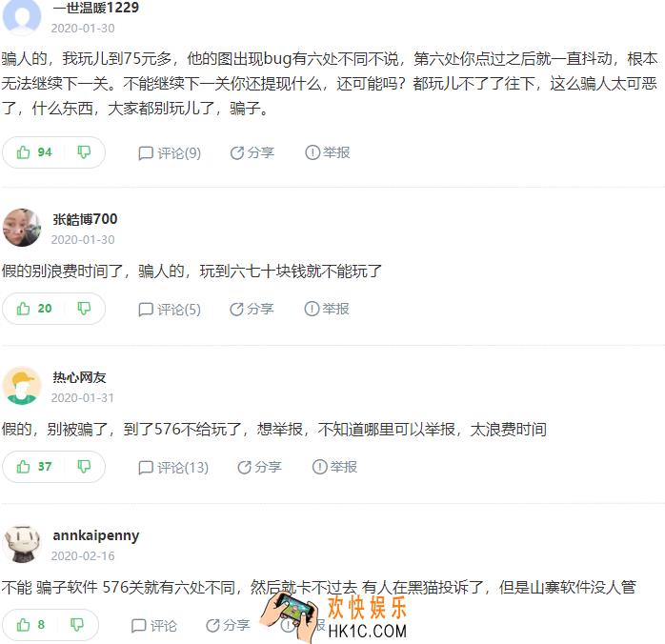Dislike the review with 8 likes
Image resolution: width=665 pixels, height=644 pixels.
pyautogui.click(x=77, y=625)
